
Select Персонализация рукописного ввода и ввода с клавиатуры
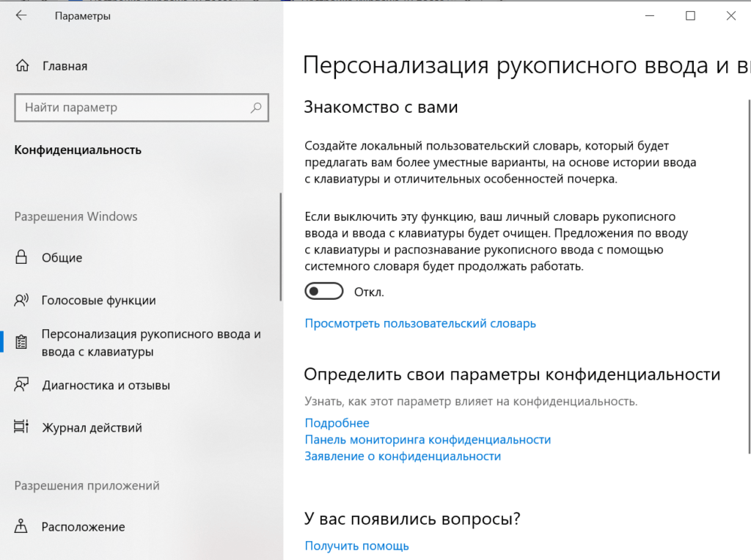[151, 343]
